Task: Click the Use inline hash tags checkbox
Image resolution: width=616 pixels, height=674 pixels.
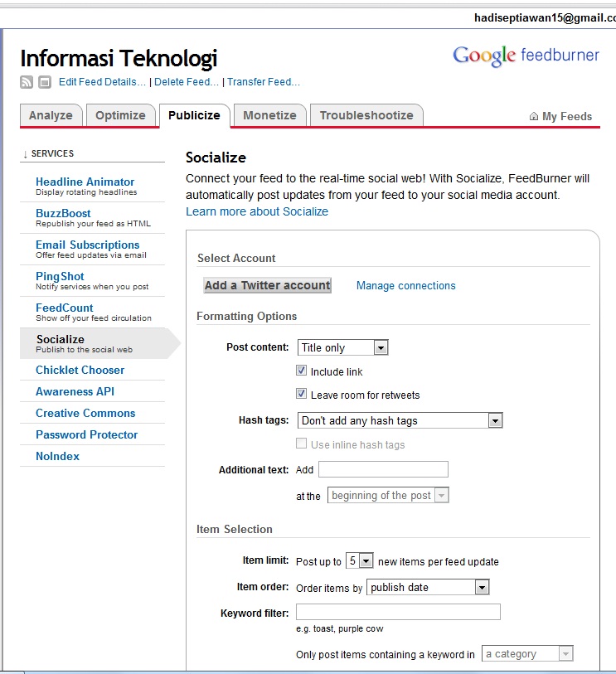Action: pyautogui.click(x=301, y=444)
